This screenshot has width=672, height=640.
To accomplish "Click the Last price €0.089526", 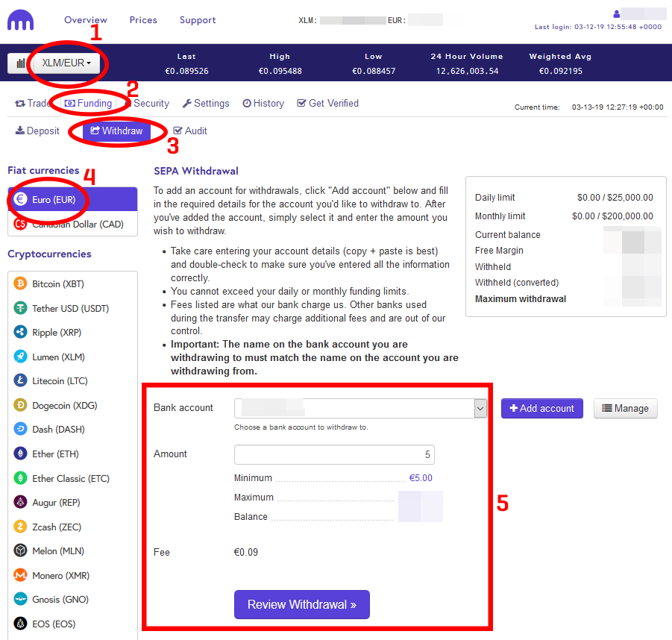I will [x=187, y=71].
